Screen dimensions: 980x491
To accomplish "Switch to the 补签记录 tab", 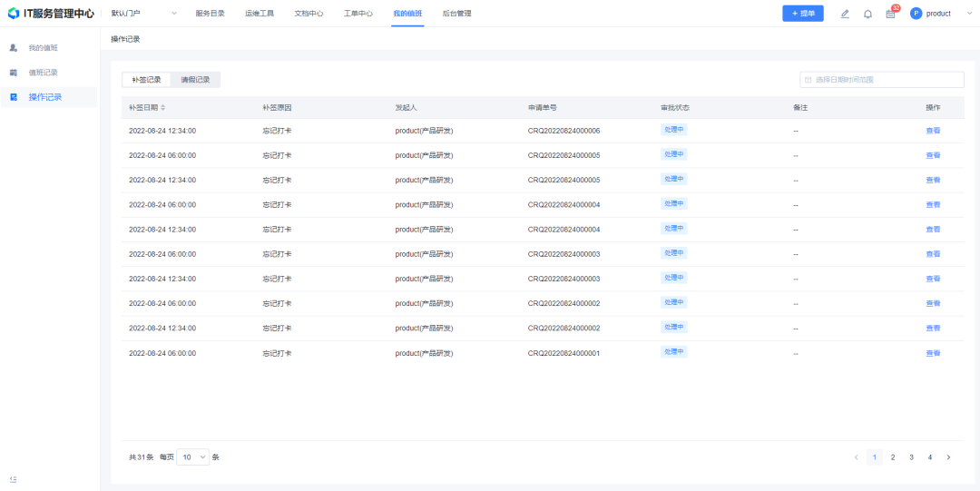I will click(147, 80).
